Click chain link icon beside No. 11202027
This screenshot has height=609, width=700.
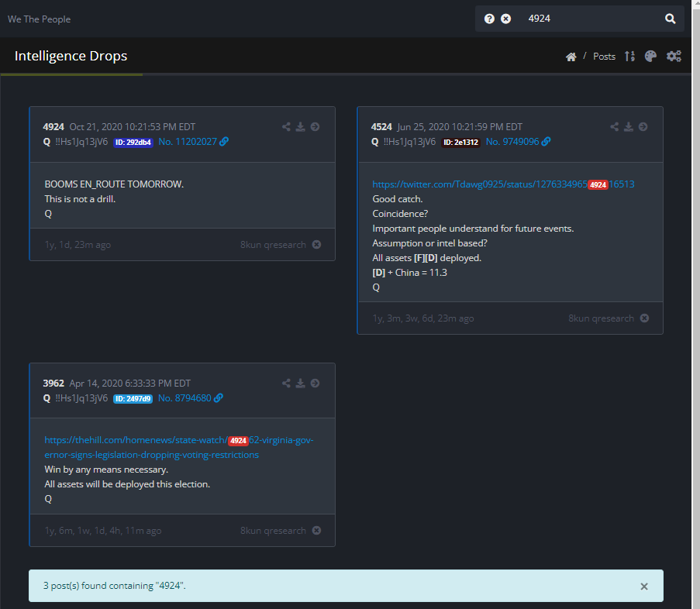224,142
